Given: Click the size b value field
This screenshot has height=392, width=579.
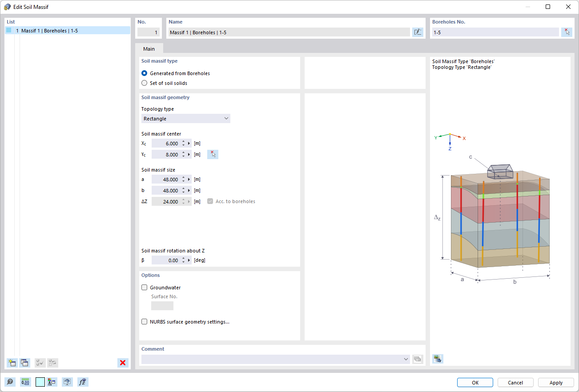Looking at the screenshot, I should [165, 191].
